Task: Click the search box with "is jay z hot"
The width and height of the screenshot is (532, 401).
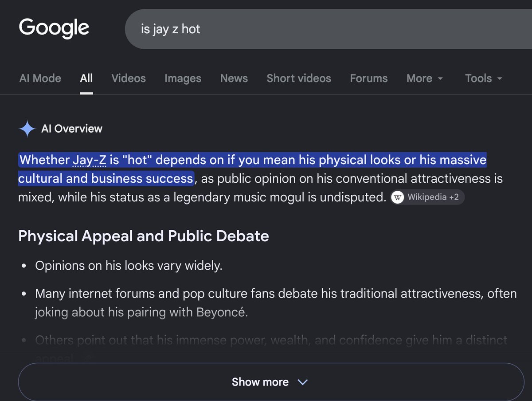Action: point(329,29)
